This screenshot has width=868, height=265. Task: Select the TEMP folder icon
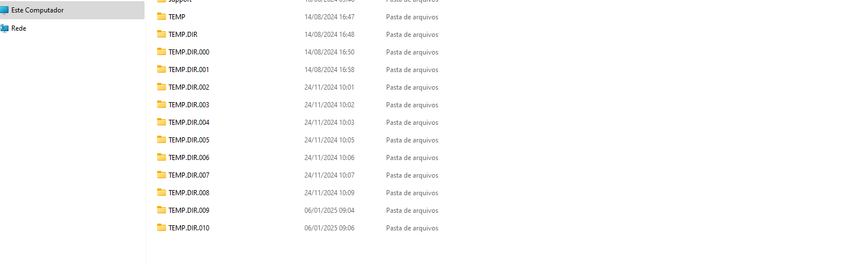click(x=162, y=16)
